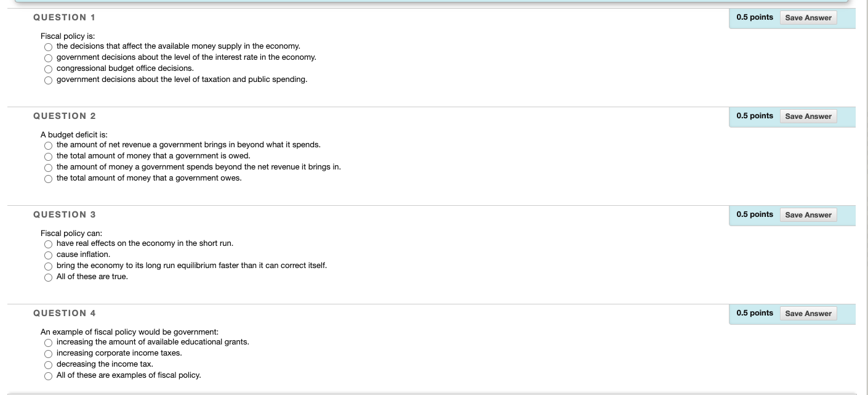Viewport: 868px width, 395px height.
Task: Choose 'have real effects on the economy' option
Action: pyautogui.click(x=48, y=244)
